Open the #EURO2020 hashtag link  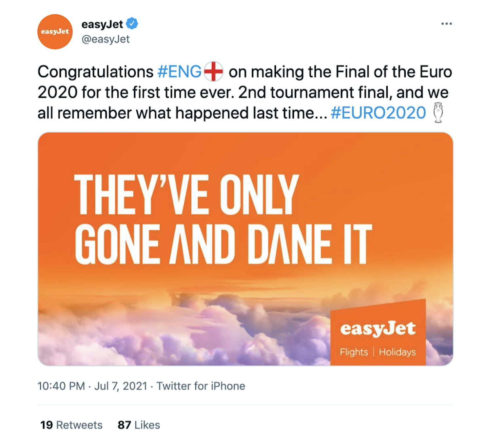[x=378, y=113]
